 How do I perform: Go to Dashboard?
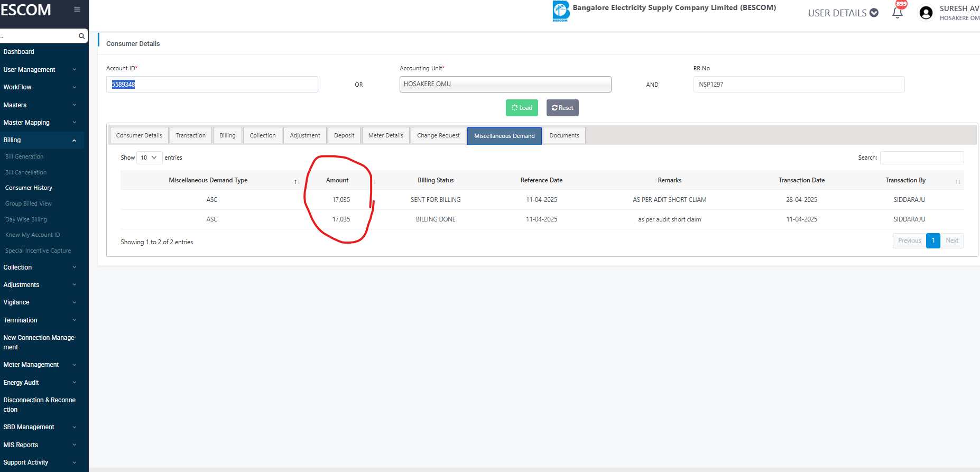(x=19, y=52)
